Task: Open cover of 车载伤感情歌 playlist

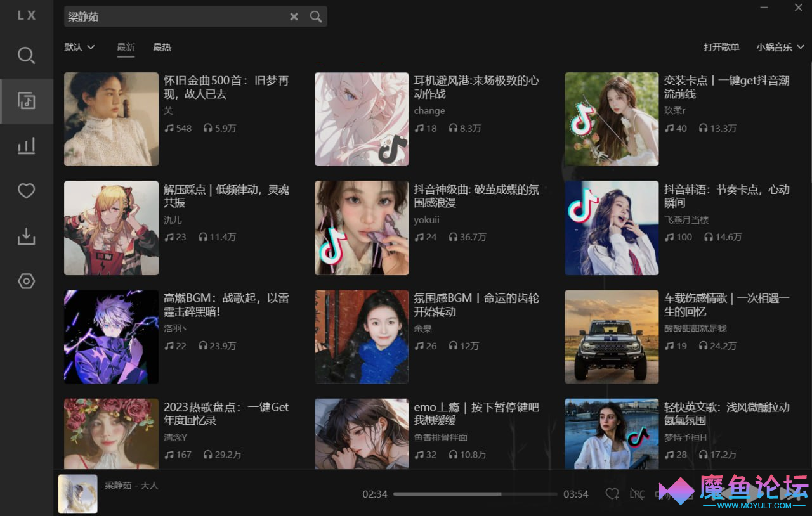Action: [x=612, y=337]
